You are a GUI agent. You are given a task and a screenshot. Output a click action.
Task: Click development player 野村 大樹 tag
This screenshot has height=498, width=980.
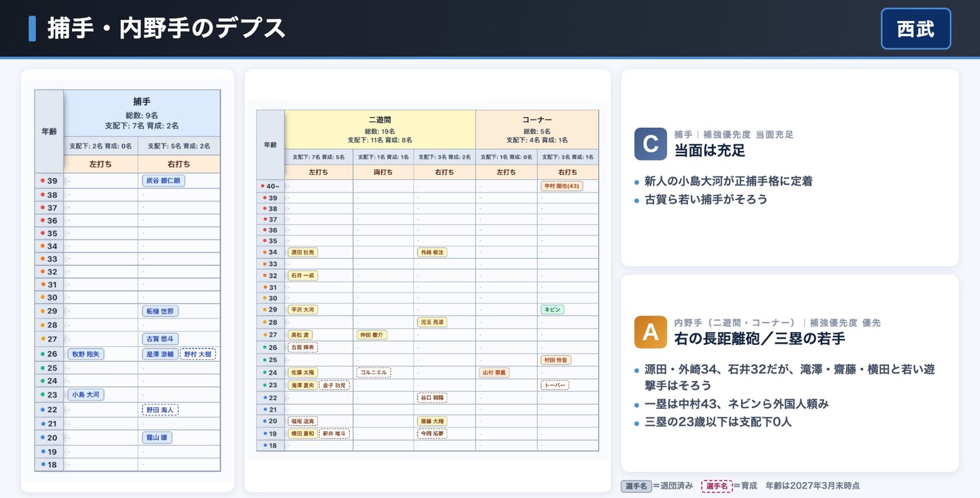click(198, 354)
